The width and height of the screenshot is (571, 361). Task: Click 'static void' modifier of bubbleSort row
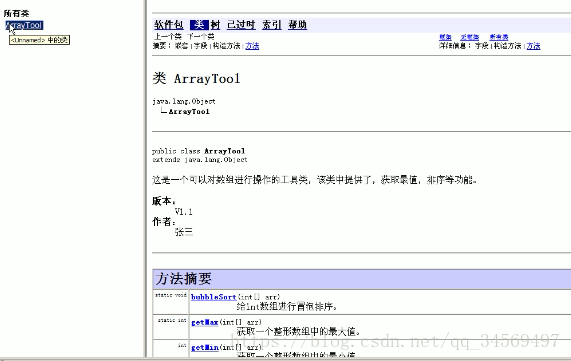tap(171, 295)
